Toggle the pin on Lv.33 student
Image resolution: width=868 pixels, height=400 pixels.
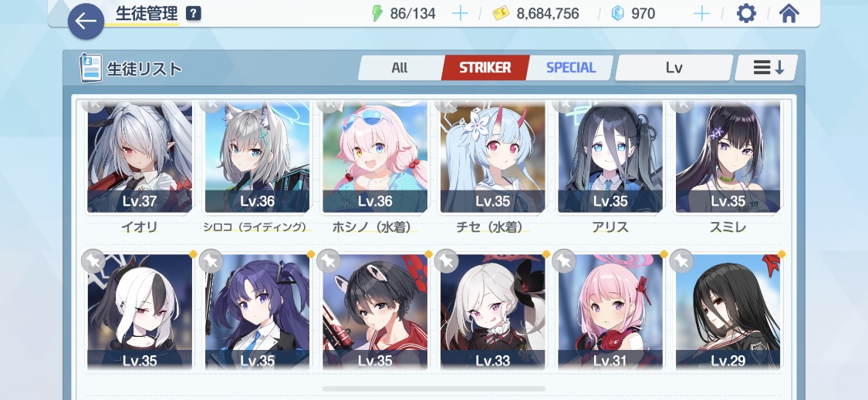(x=446, y=261)
